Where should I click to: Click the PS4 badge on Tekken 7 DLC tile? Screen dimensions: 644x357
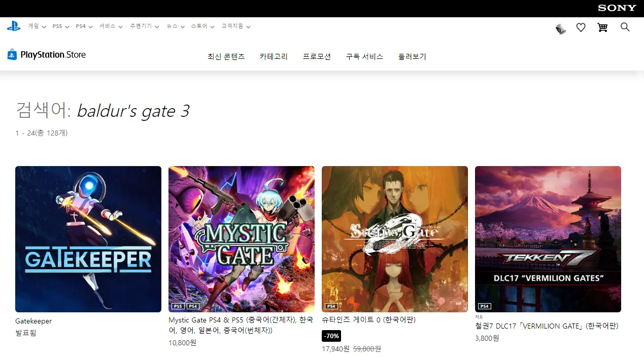[484, 306]
